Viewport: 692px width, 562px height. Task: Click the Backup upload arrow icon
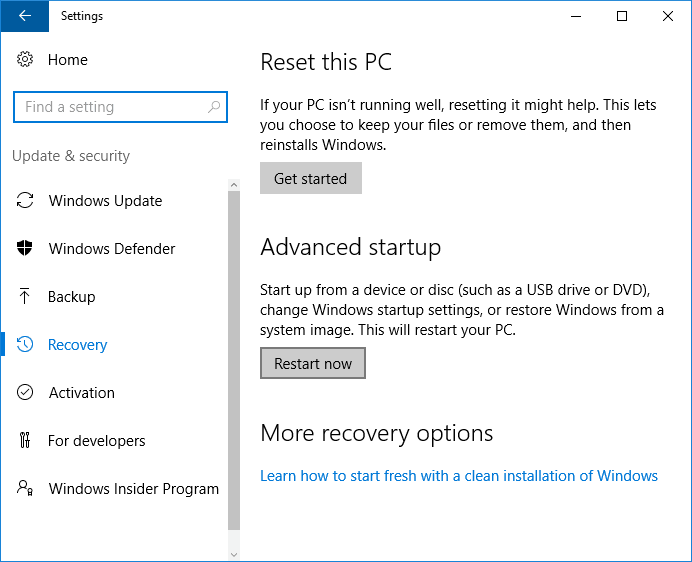25,296
